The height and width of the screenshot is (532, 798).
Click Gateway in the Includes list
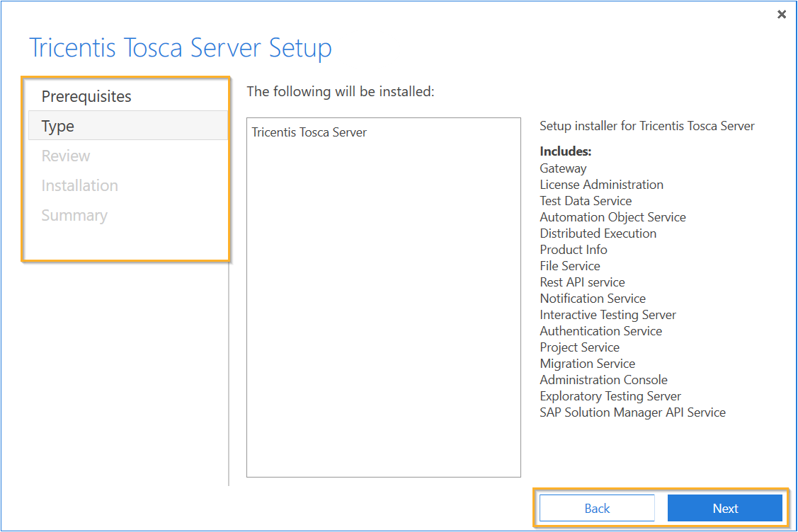563,168
